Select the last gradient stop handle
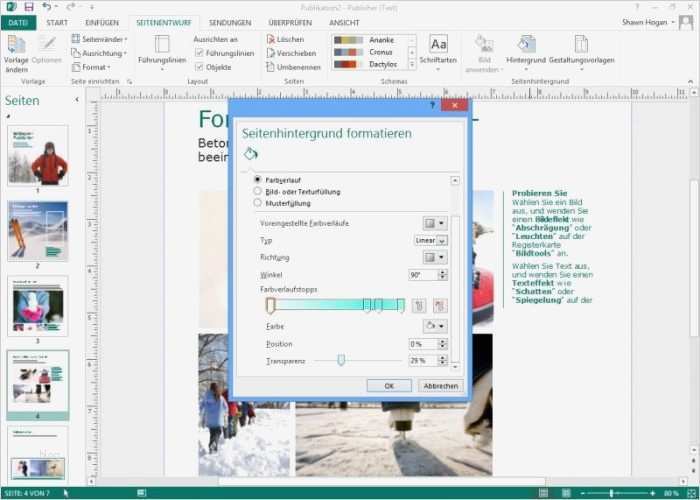This screenshot has height=500, width=700. pyautogui.click(x=401, y=306)
